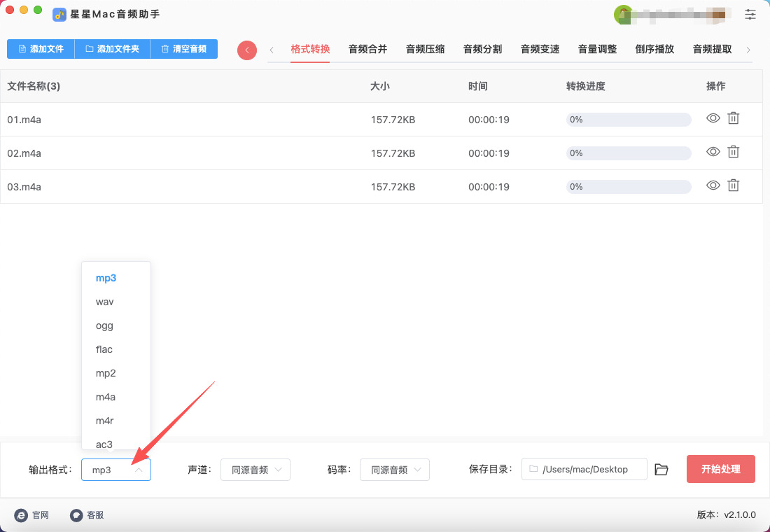770x532 pixels.
Task: Switch to the 音频压缩 tab
Action: [x=426, y=49]
